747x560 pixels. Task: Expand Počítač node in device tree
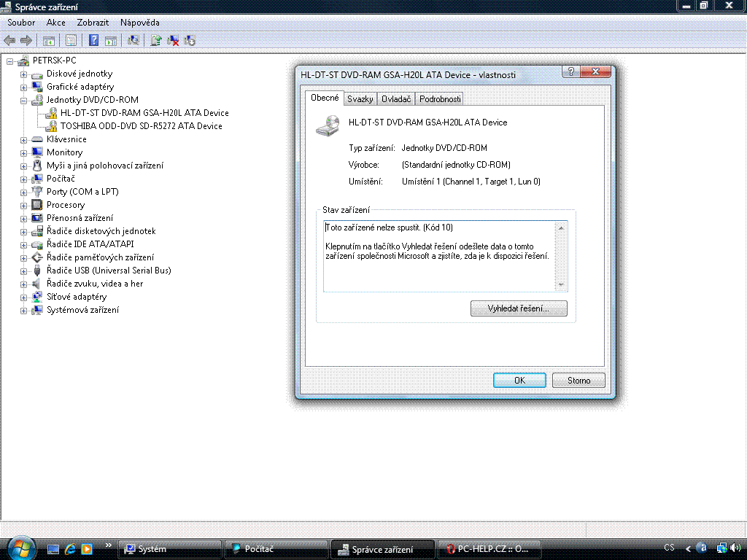(x=23, y=179)
